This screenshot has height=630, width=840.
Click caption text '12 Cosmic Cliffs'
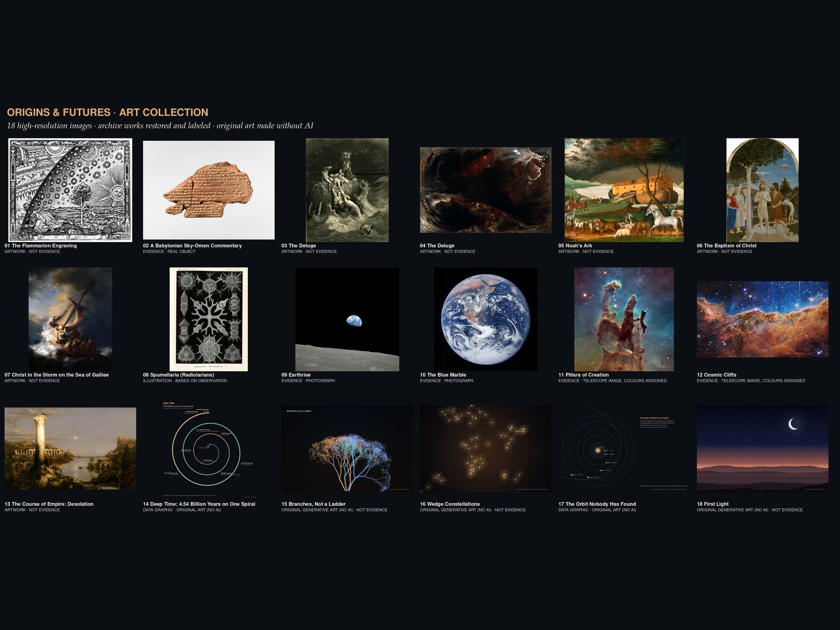click(x=717, y=375)
